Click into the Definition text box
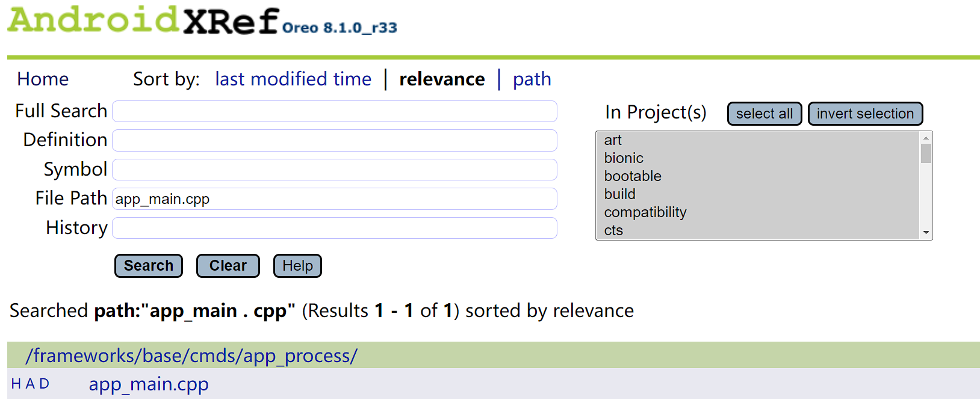980x406 pixels. pyautogui.click(x=334, y=140)
